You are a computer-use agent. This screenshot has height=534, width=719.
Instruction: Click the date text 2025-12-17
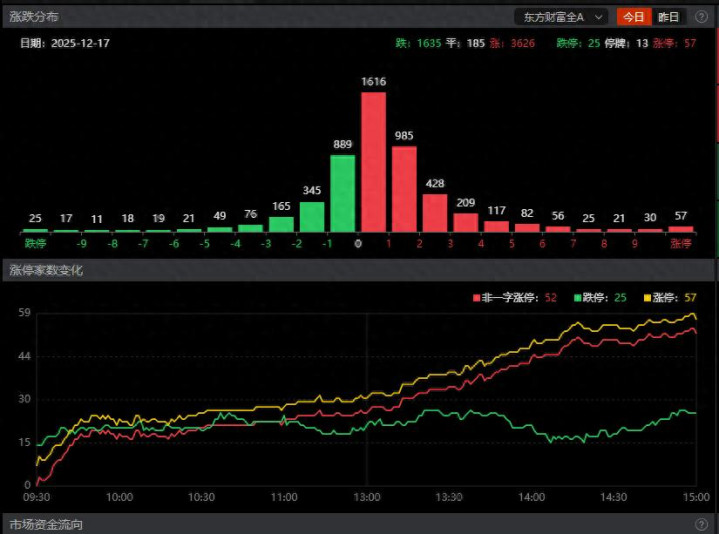click(x=80, y=43)
